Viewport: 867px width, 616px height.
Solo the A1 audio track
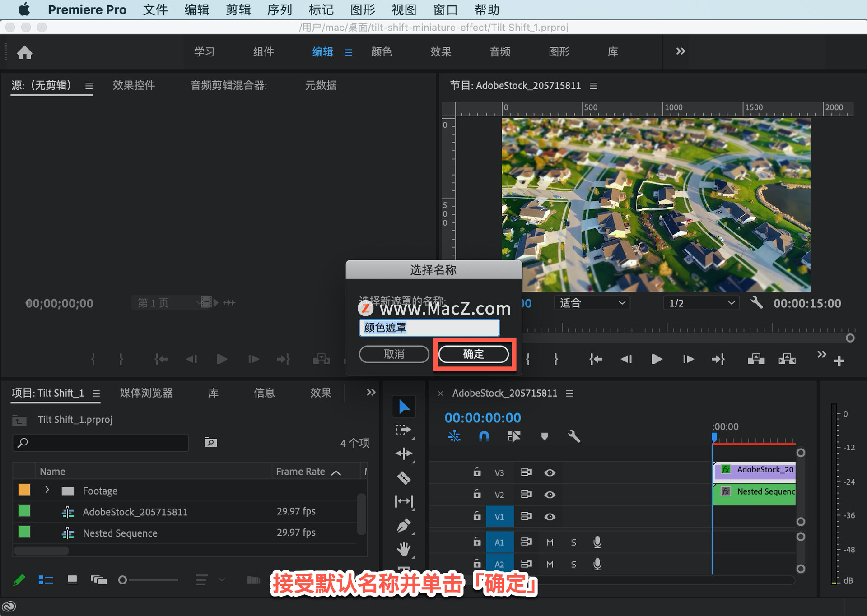tap(573, 542)
